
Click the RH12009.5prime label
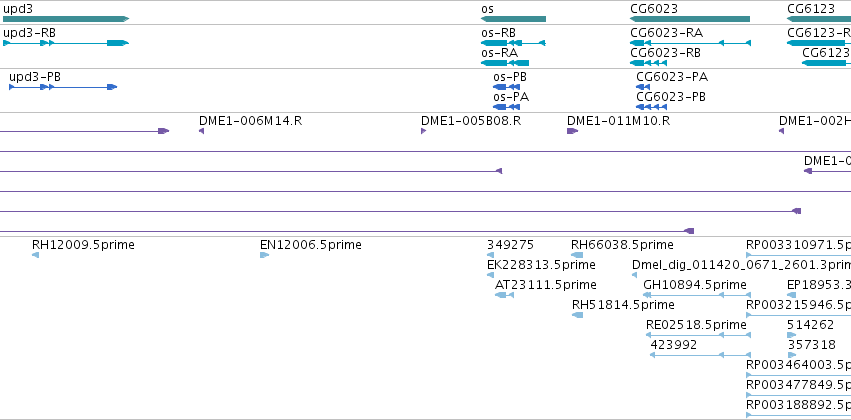click(83, 245)
